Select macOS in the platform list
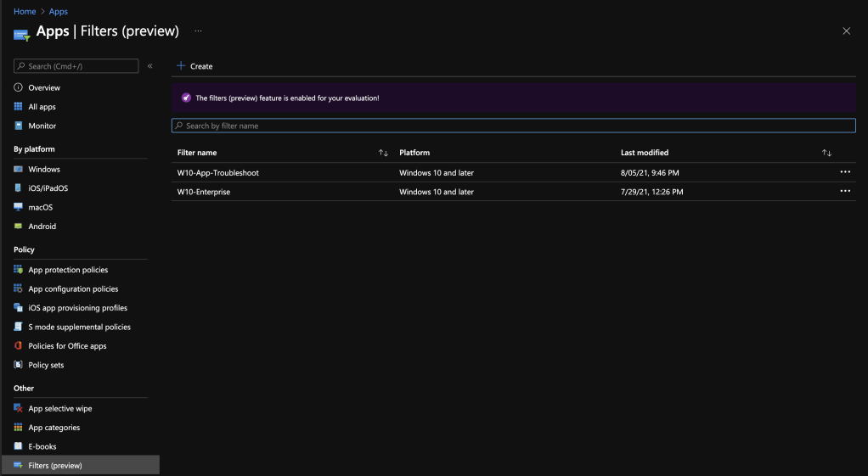This screenshot has width=868, height=476. [x=40, y=207]
